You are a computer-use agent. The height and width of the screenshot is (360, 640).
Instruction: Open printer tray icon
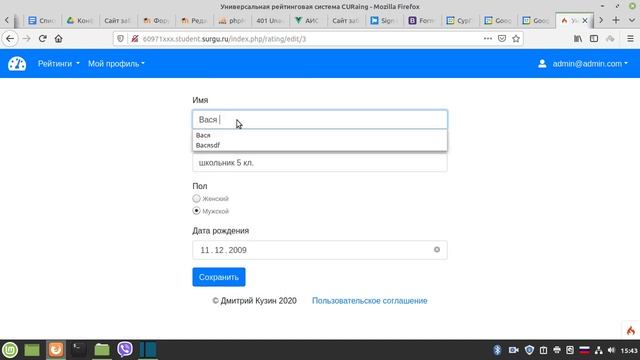(x=557, y=350)
